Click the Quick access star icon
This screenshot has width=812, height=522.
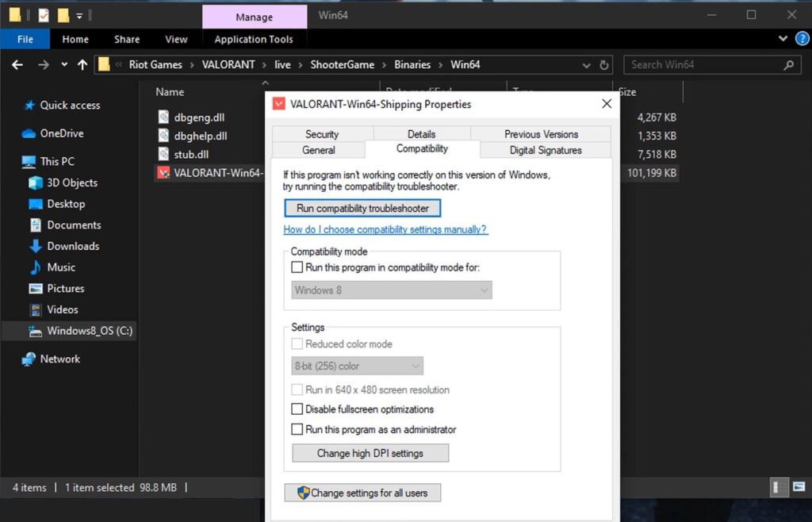click(29, 106)
